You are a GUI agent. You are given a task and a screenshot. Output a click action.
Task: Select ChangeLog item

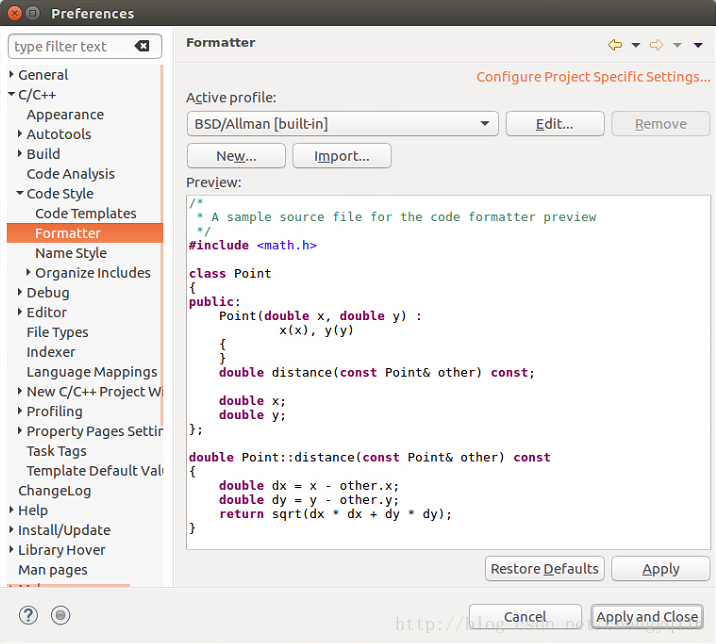pos(55,491)
